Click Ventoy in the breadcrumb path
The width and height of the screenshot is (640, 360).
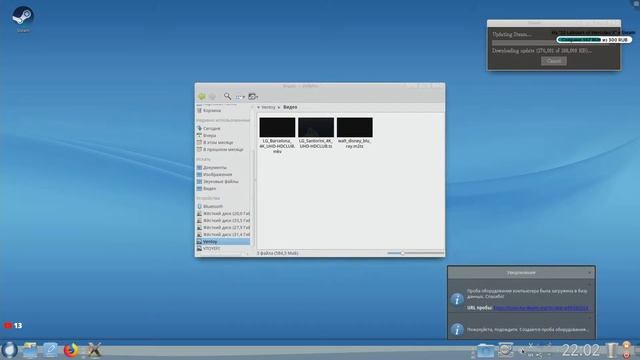click(x=269, y=107)
